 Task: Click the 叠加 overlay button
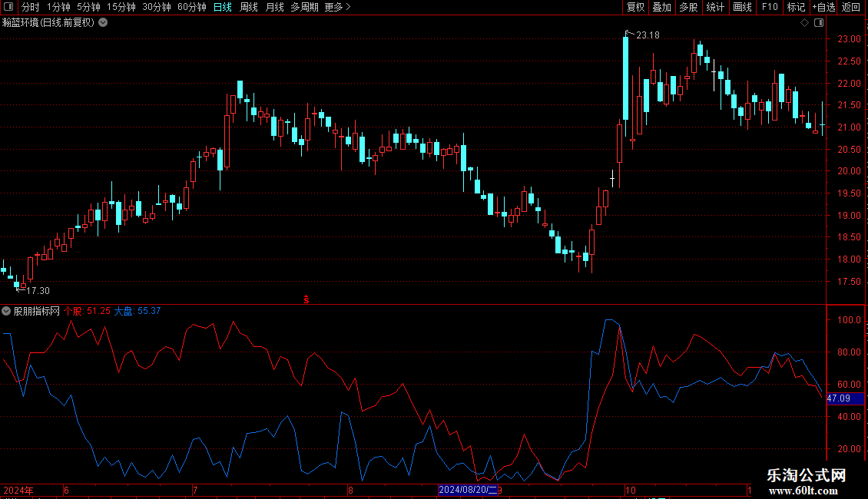coord(661,7)
